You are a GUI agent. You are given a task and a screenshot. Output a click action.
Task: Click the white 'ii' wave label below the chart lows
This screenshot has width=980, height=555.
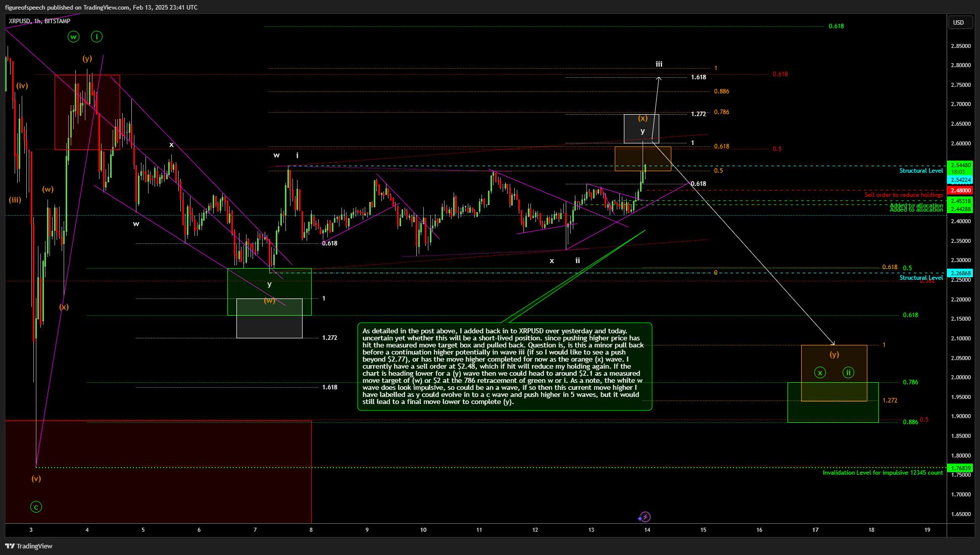577,261
